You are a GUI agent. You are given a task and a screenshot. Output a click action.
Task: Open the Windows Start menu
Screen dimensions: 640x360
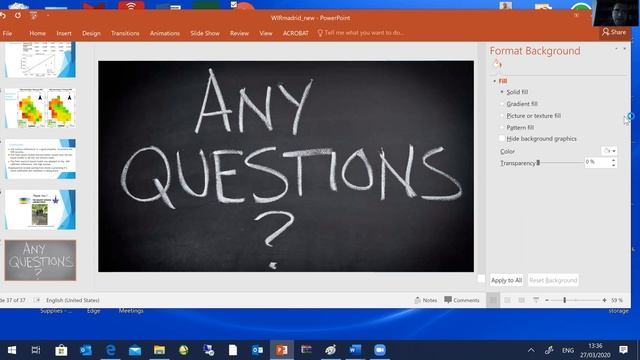pos(12,350)
